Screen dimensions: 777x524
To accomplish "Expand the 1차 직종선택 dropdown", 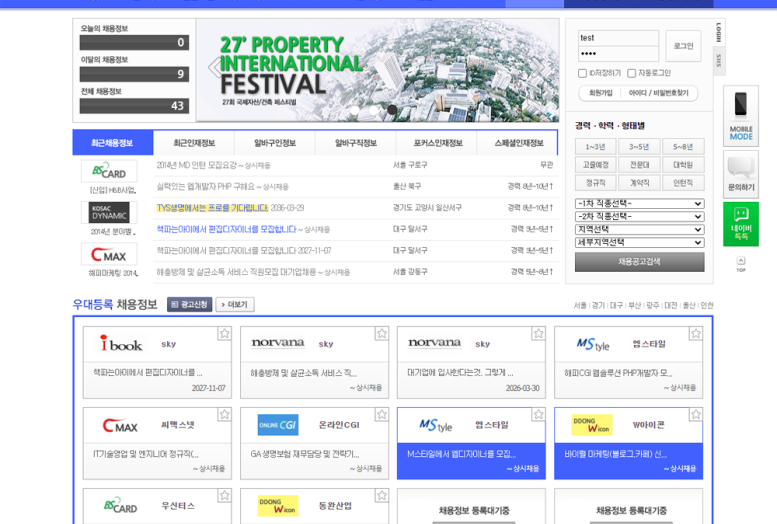I will point(639,204).
